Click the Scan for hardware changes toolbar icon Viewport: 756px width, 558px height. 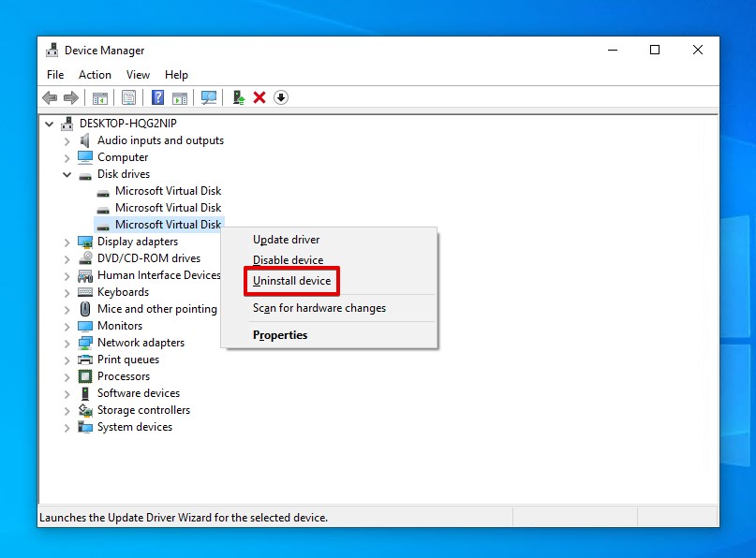tap(208, 97)
